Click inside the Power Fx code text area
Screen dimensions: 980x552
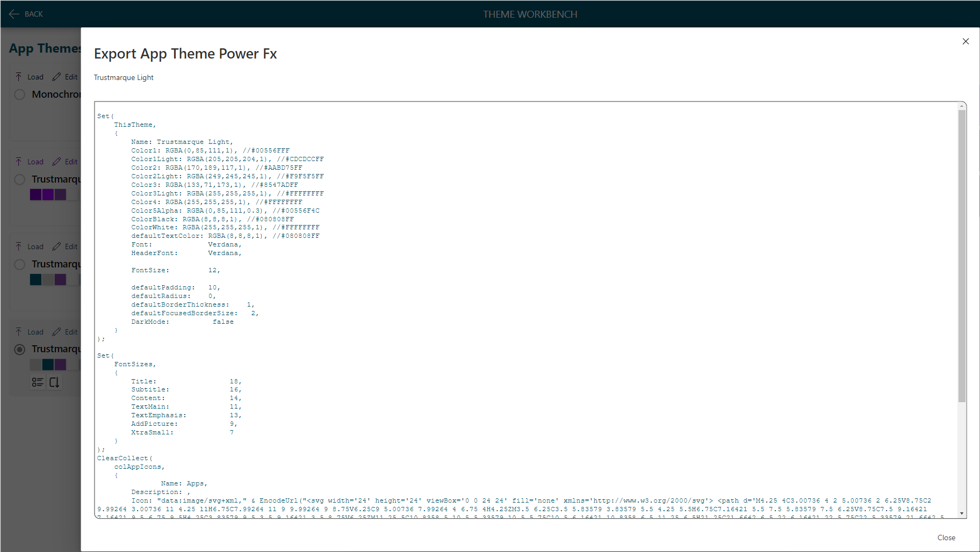coord(526,310)
